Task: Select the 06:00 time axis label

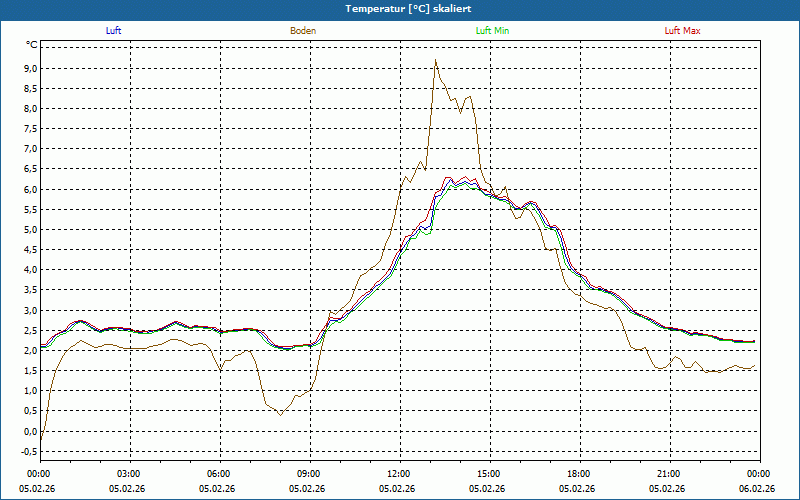Action: point(219,474)
